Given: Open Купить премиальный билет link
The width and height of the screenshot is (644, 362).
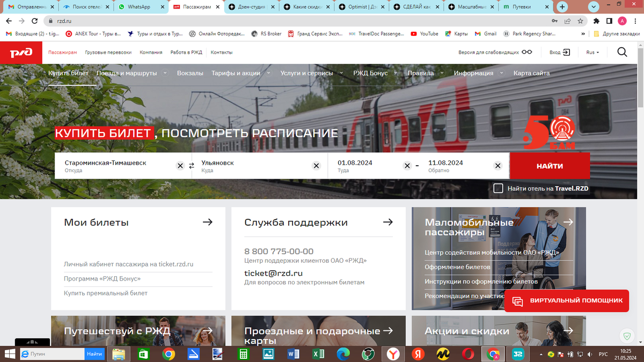Looking at the screenshot, I should click(x=106, y=293).
